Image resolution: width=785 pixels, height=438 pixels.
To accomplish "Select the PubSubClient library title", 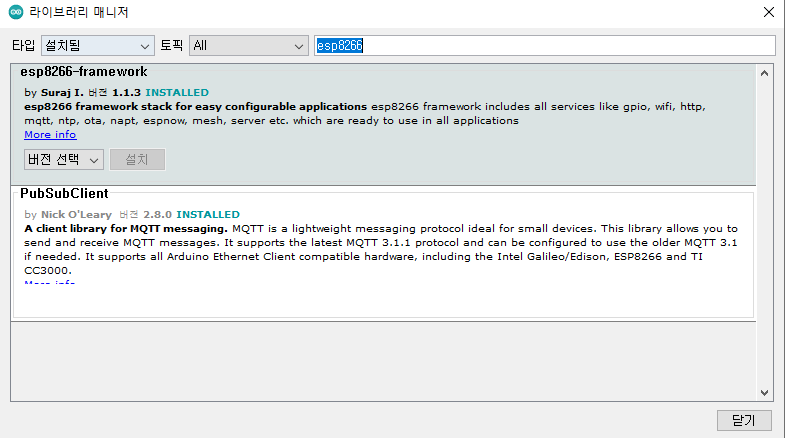I will point(64,193).
